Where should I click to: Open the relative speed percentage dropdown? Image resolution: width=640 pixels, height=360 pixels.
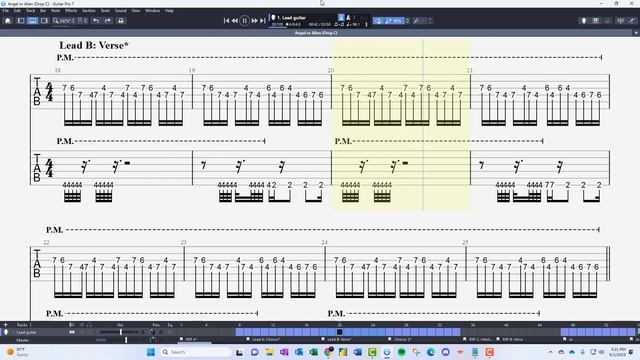396,21
